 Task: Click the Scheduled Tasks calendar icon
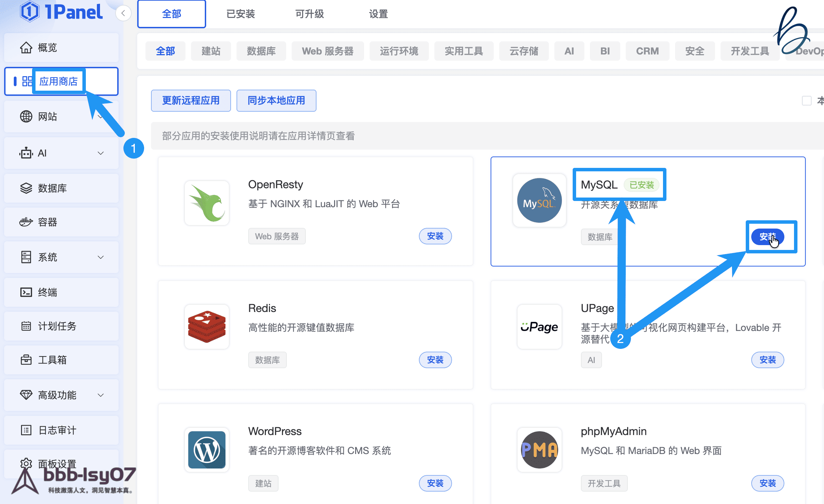26,326
